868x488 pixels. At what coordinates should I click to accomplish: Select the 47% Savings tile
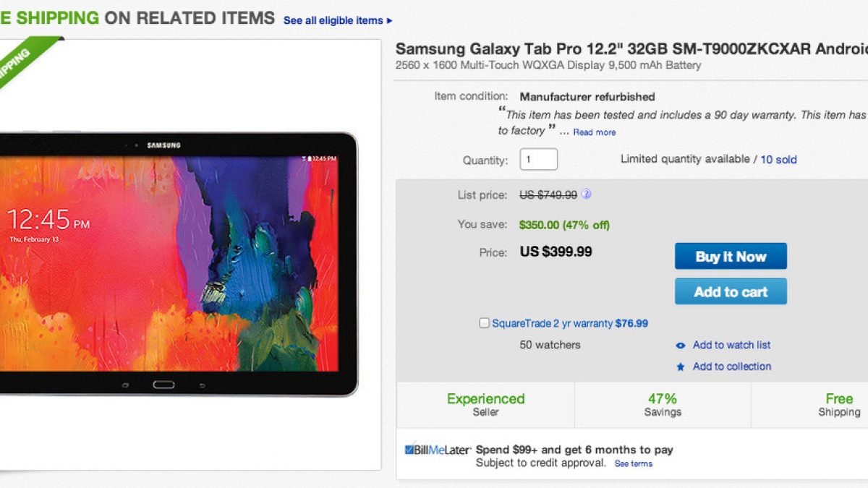663,405
